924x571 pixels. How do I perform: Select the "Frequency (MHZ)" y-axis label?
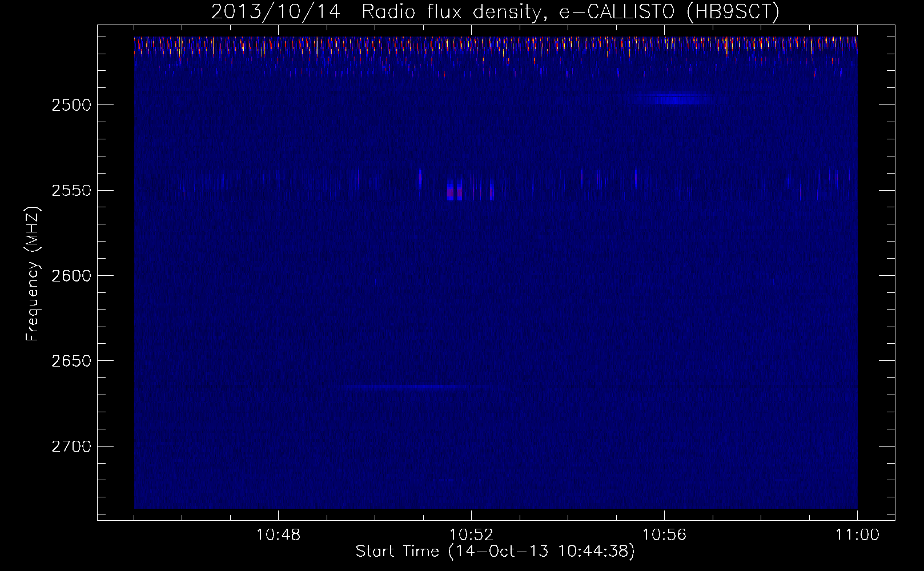pos(33,274)
